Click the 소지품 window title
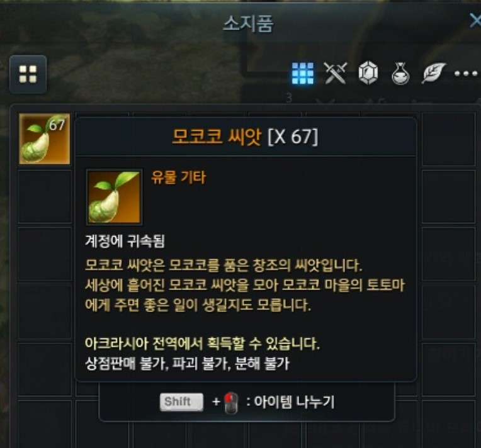 coord(248,24)
